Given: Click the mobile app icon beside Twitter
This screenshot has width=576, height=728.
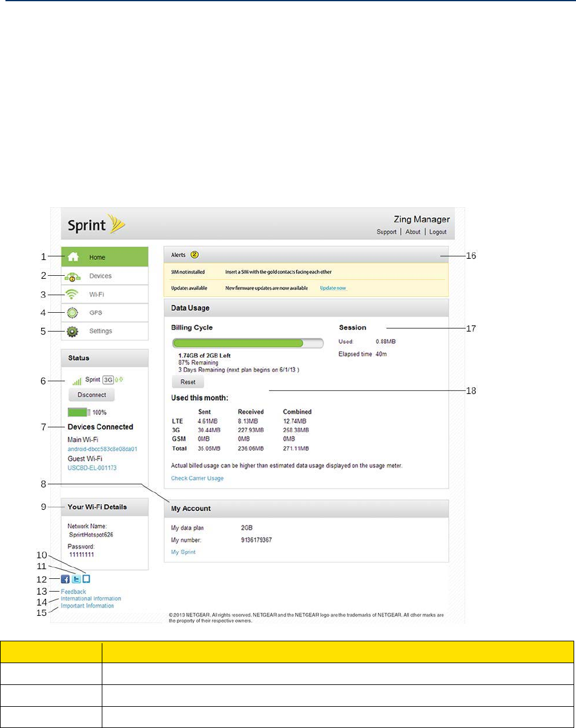Looking at the screenshot, I should [86, 579].
